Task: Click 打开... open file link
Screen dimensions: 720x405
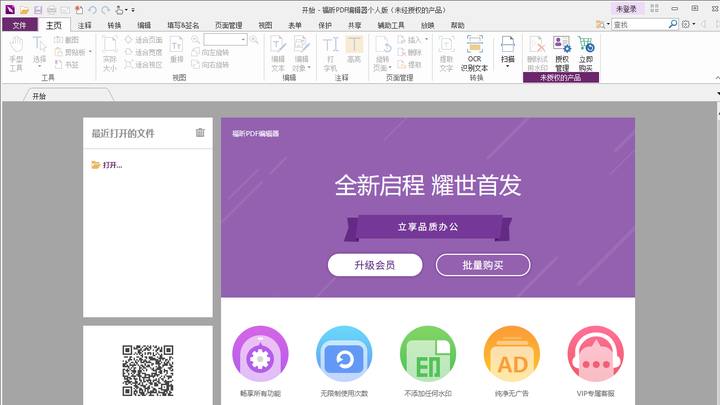Action: click(107, 165)
